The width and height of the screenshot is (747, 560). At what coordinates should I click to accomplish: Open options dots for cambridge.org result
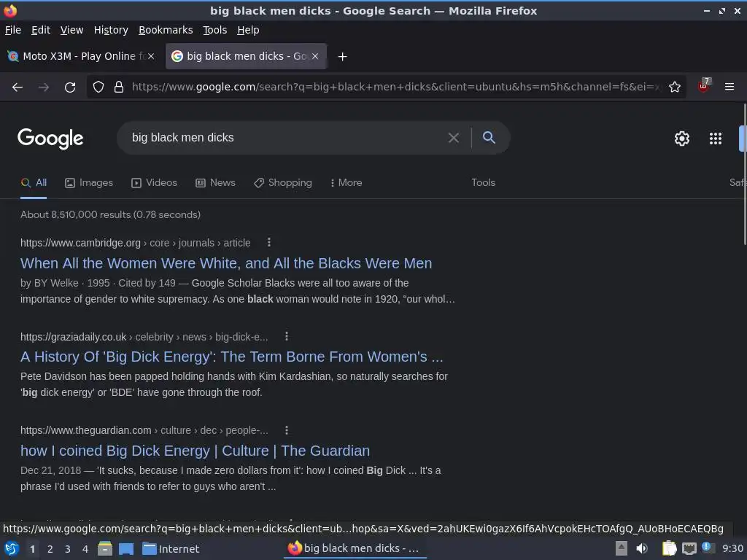[269, 242]
